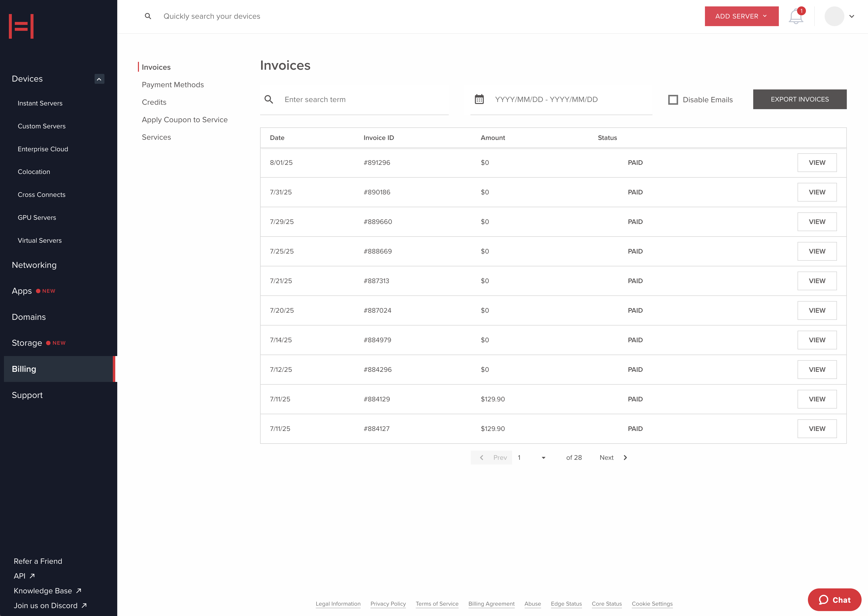Focus the Quickly search your devices field

pyautogui.click(x=212, y=16)
